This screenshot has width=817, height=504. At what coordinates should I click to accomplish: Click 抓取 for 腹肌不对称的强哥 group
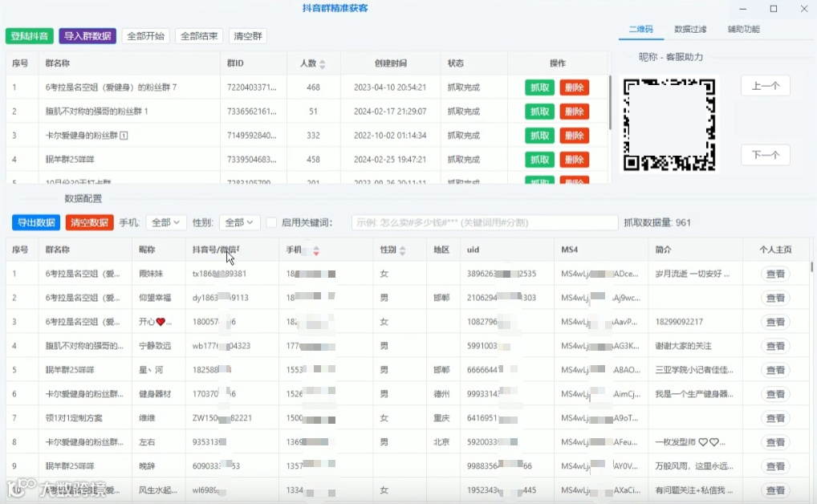539,112
